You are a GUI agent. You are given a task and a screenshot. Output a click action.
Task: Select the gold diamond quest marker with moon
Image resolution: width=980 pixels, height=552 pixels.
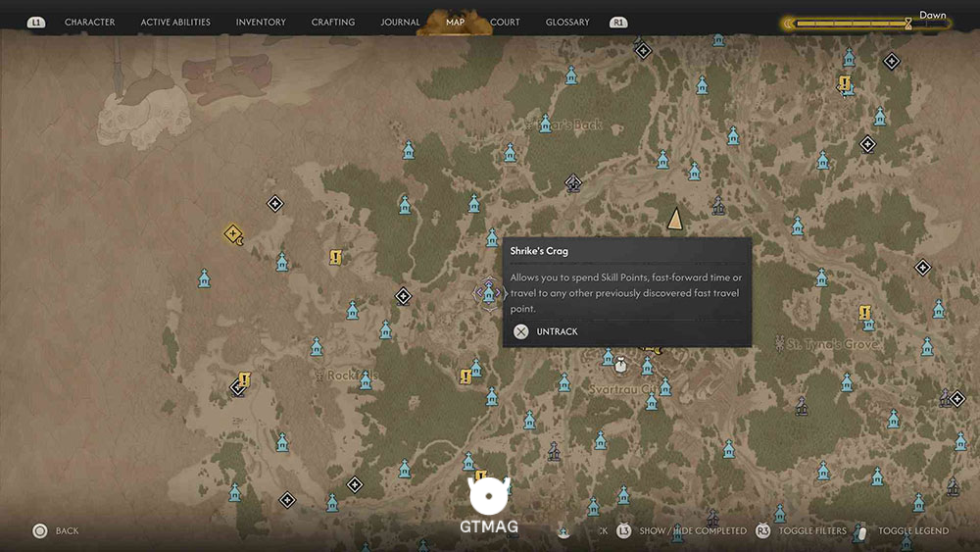click(x=233, y=234)
